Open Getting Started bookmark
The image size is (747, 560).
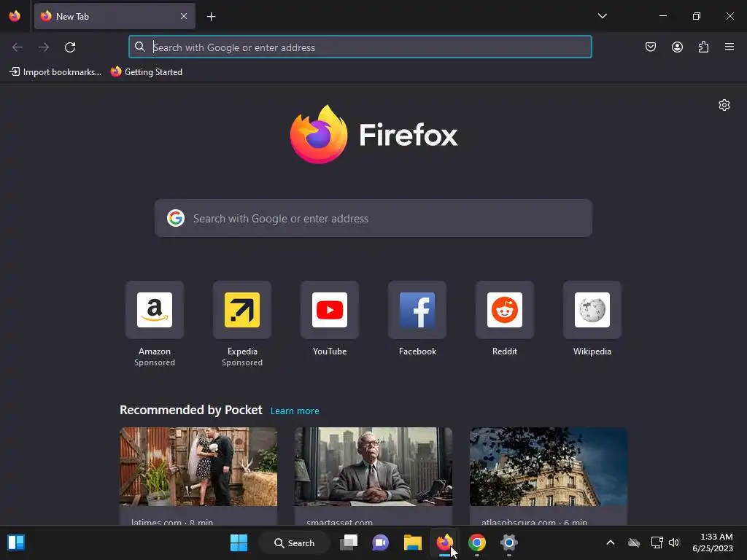(146, 72)
